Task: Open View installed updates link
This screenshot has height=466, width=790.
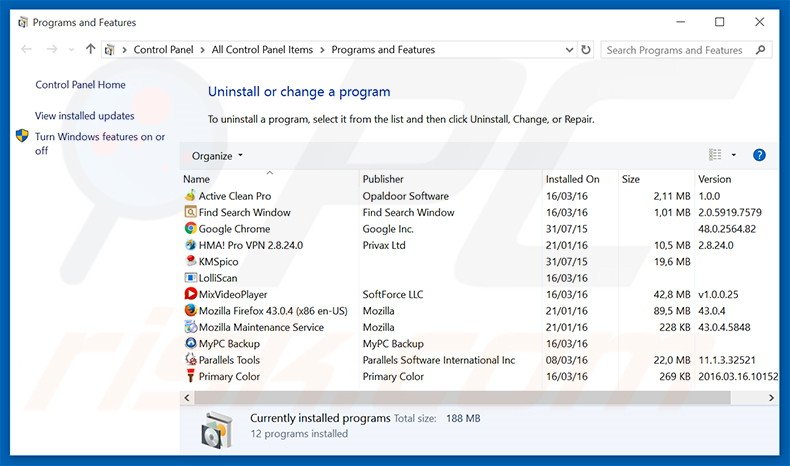Action: [85, 116]
